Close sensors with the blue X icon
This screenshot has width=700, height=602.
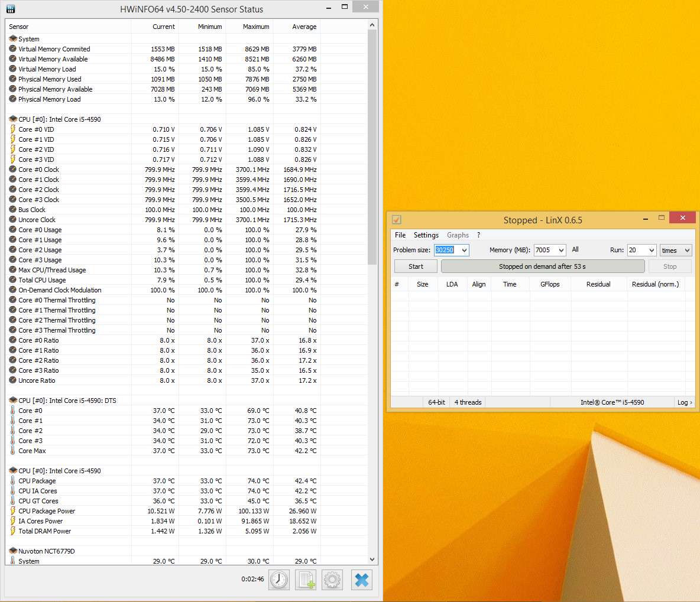point(361,580)
